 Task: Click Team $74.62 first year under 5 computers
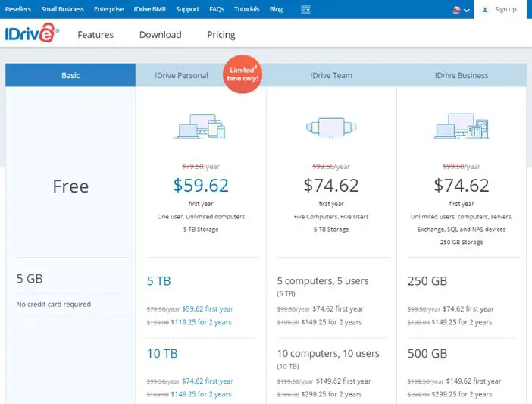coord(338,308)
